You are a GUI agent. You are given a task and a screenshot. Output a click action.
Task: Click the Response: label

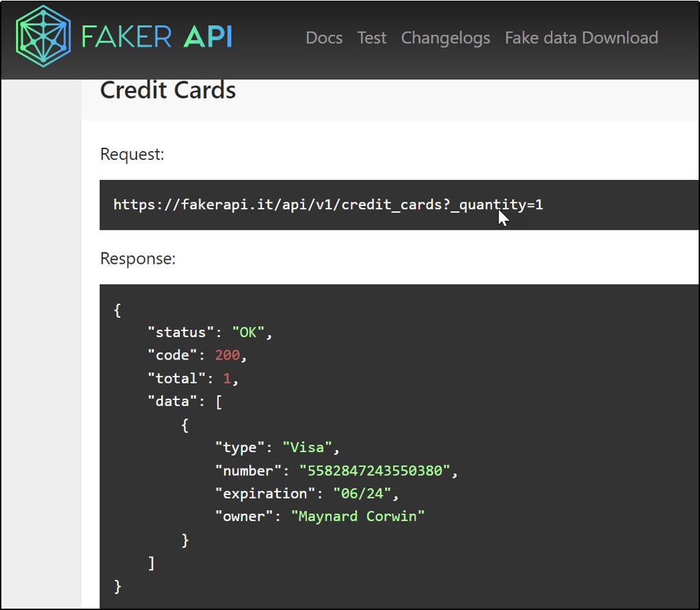coord(138,259)
